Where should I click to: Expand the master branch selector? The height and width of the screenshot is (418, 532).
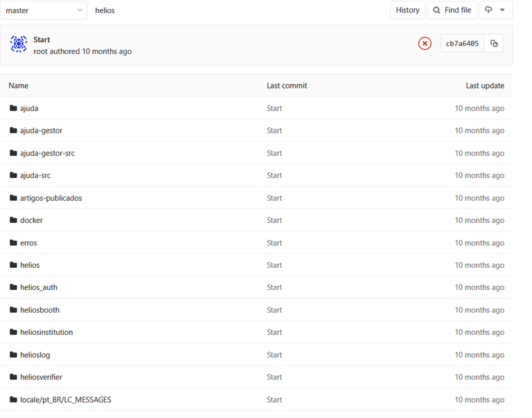(x=44, y=10)
